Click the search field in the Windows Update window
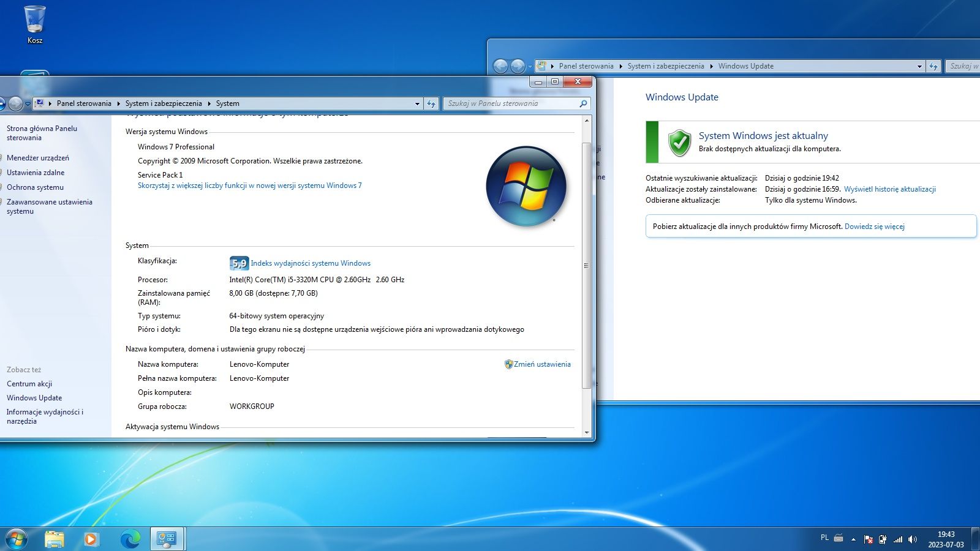 (962, 66)
